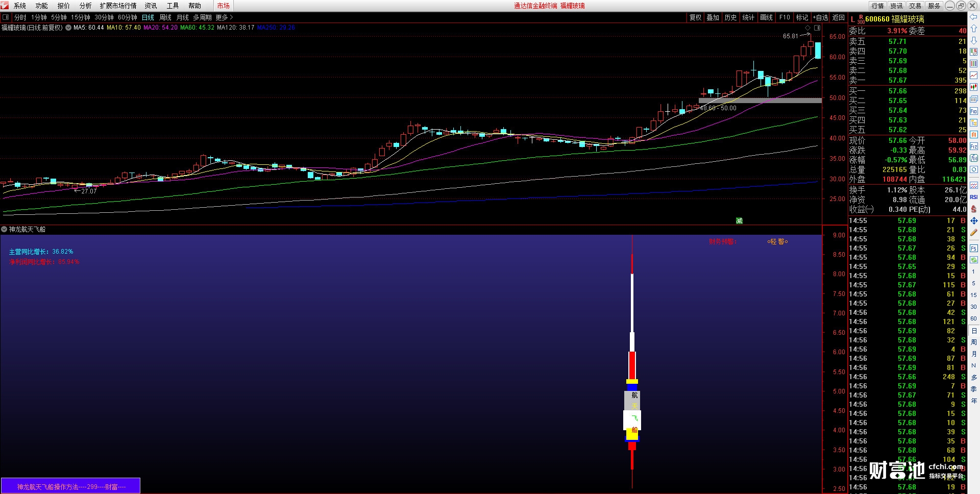980x494 pixels.
Task: Open the 扩展市场行情 menu
Action: (x=118, y=6)
